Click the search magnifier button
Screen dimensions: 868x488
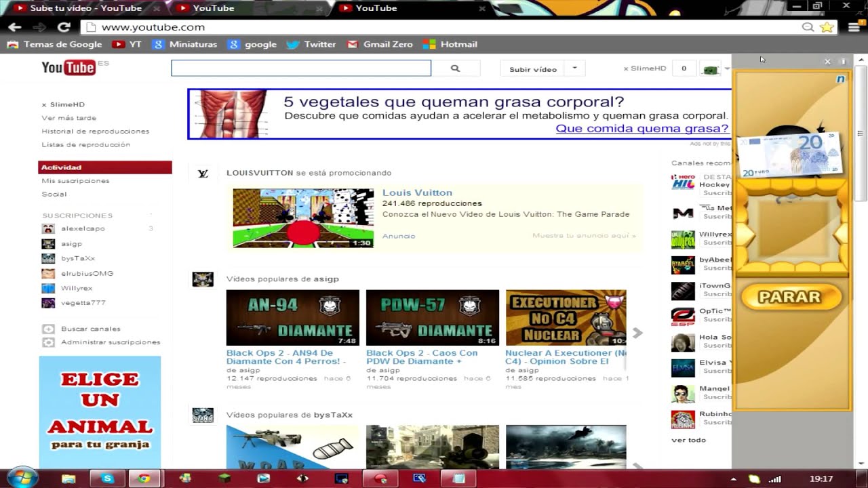pos(455,68)
